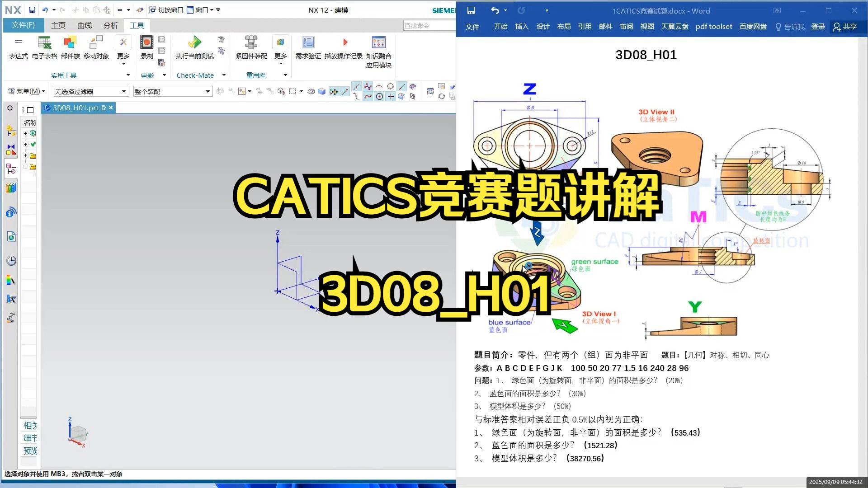Image resolution: width=868 pixels, height=488 pixels.
Task: Close the 3D08_H01.prt tab
Action: [x=111, y=108]
